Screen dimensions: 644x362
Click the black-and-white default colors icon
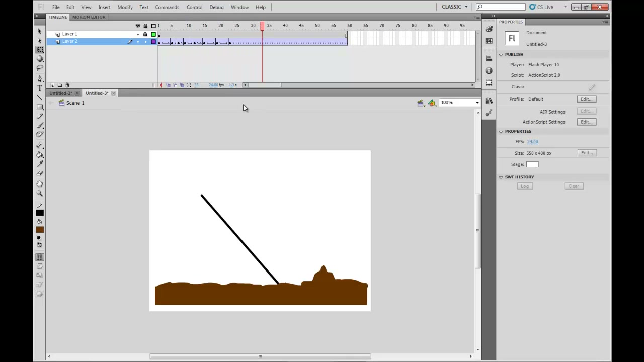[x=40, y=238]
